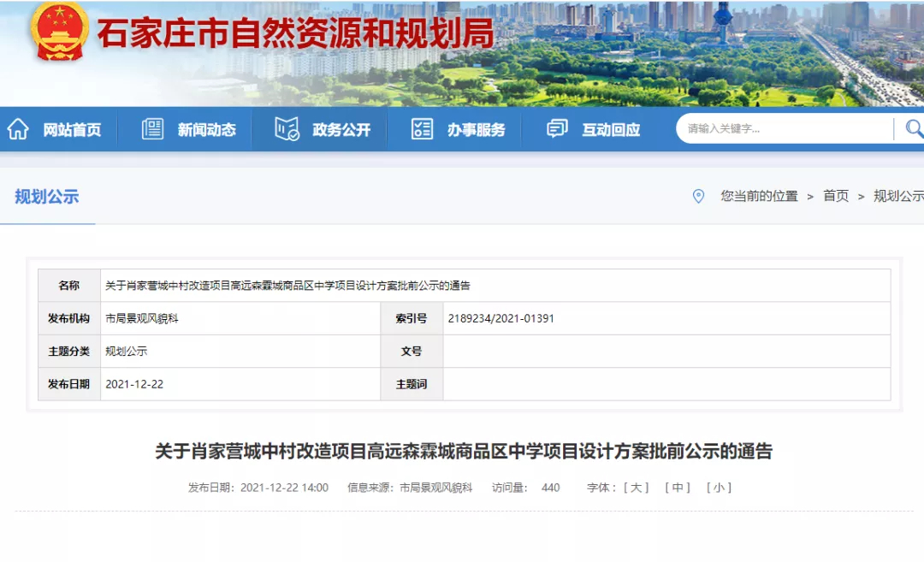Click the 索引号 label cell
The height and width of the screenshot is (562, 924).
[x=412, y=319]
